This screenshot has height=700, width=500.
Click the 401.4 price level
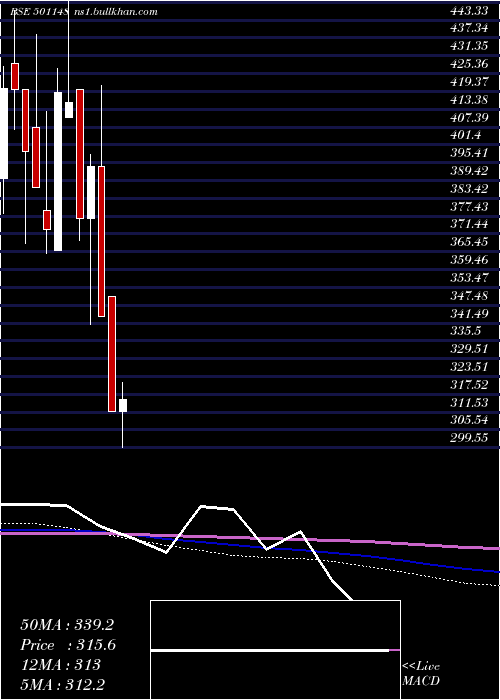click(465, 136)
